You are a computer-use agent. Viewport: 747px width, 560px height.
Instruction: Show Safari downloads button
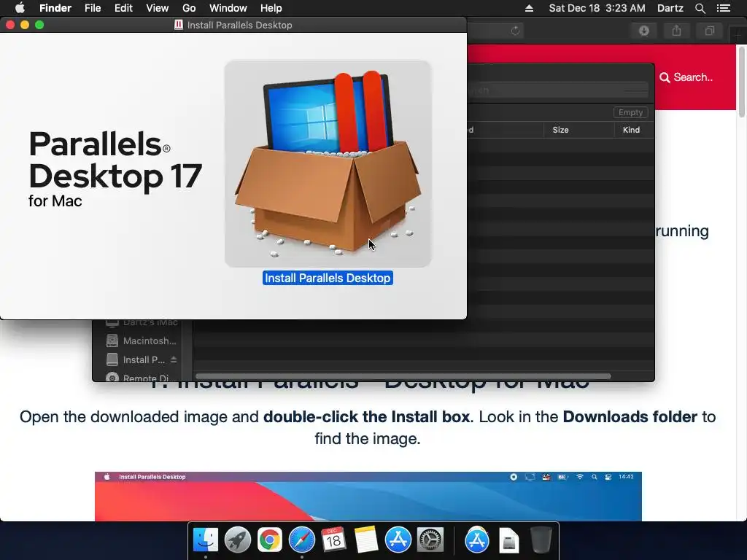[644, 31]
